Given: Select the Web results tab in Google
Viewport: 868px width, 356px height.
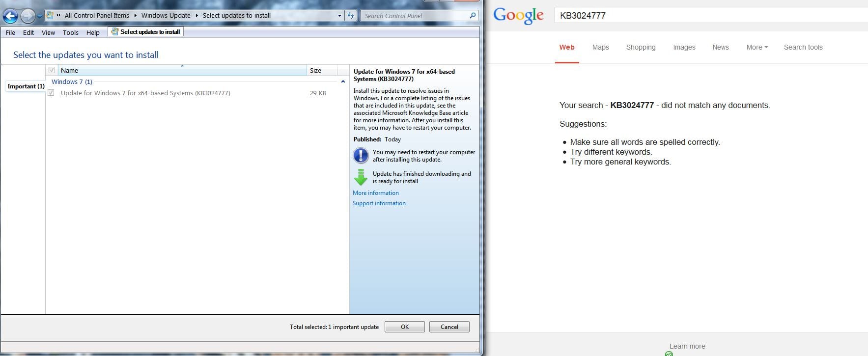Looking at the screenshot, I should tap(567, 47).
